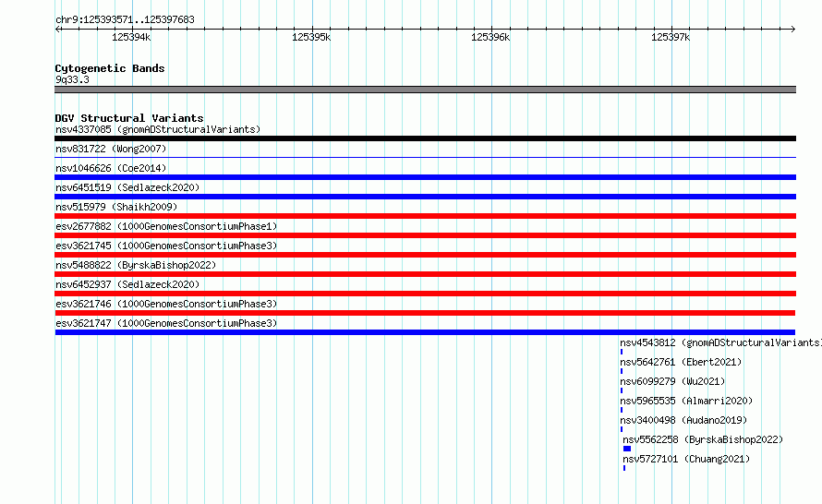The height and width of the screenshot is (504, 822).
Task: Select the black nsv4337085 variant bar
Action: click(425, 138)
